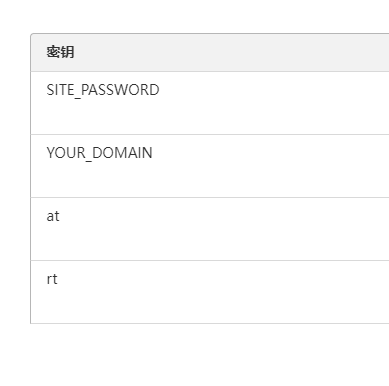Image resolution: width=389 pixels, height=386 pixels.
Task: Click the blank area below the table
Action: (194, 355)
